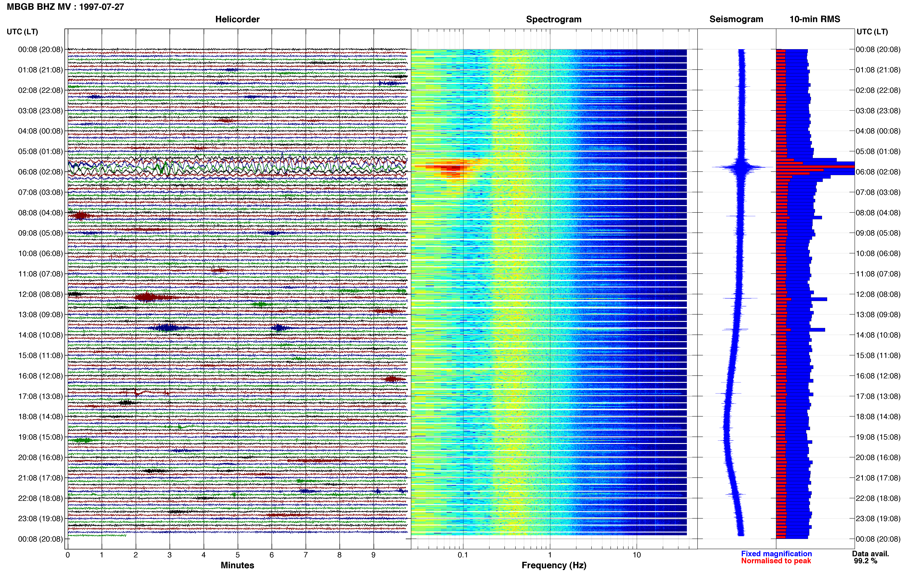Image resolution: width=924 pixels, height=578 pixels.
Task: Click left time label '01:08 (21:08)'
Action: (x=41, y=70)
